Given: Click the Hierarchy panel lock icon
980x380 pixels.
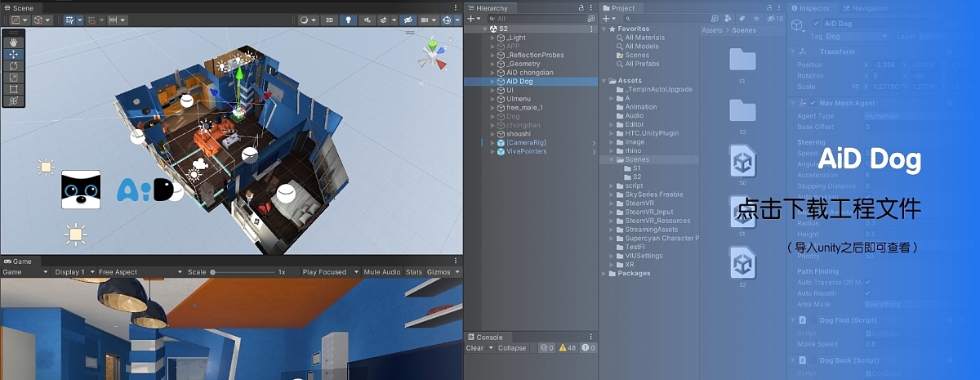Looking at the screenshot, I should (581, 8).
